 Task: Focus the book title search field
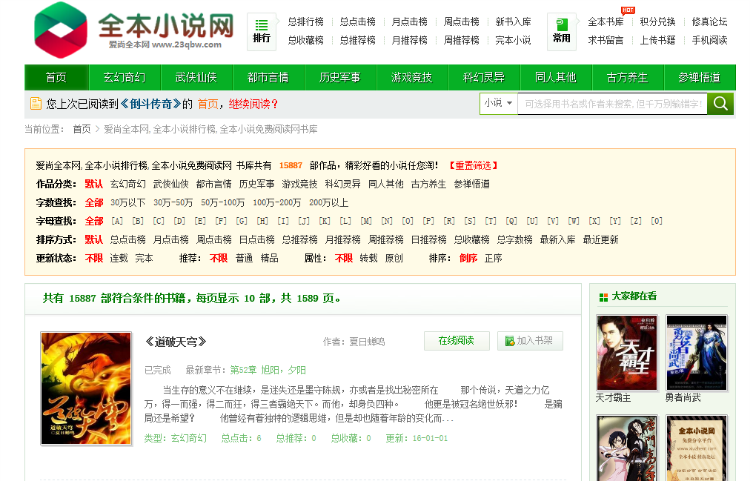coord(612,104)
